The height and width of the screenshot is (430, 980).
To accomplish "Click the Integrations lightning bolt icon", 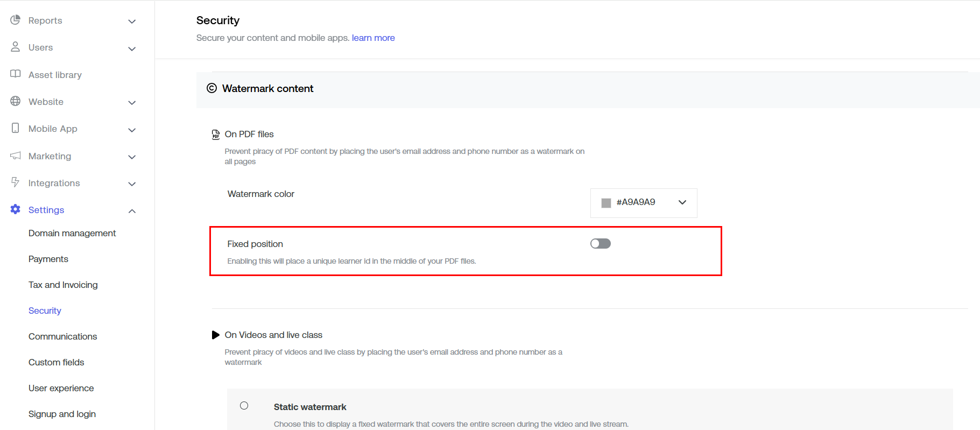I will pos(15,182).
